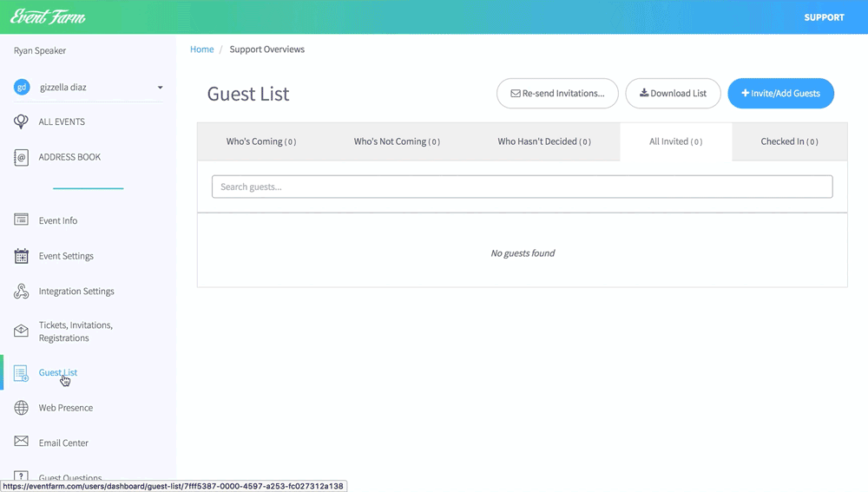
Task: Focus the Search guests input field
Action: click(522, 187)
